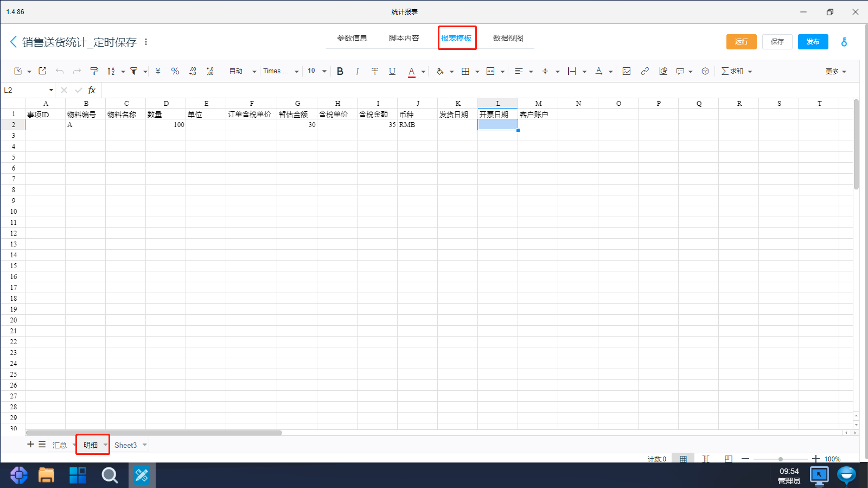Image resolution: width=868 pixels, height=488 pixels.
Task: Switch to page layout view in status bar
Action: click(729, 459)
